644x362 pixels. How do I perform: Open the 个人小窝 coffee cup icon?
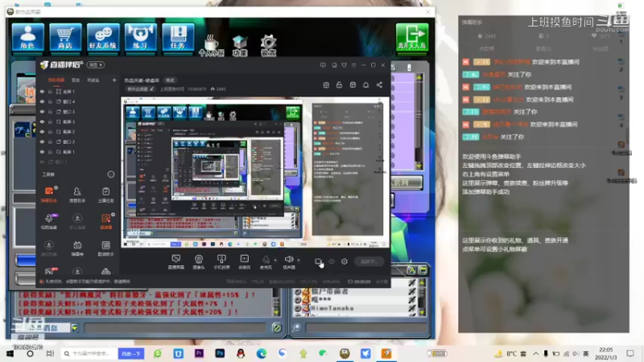[x=211, y=45]
